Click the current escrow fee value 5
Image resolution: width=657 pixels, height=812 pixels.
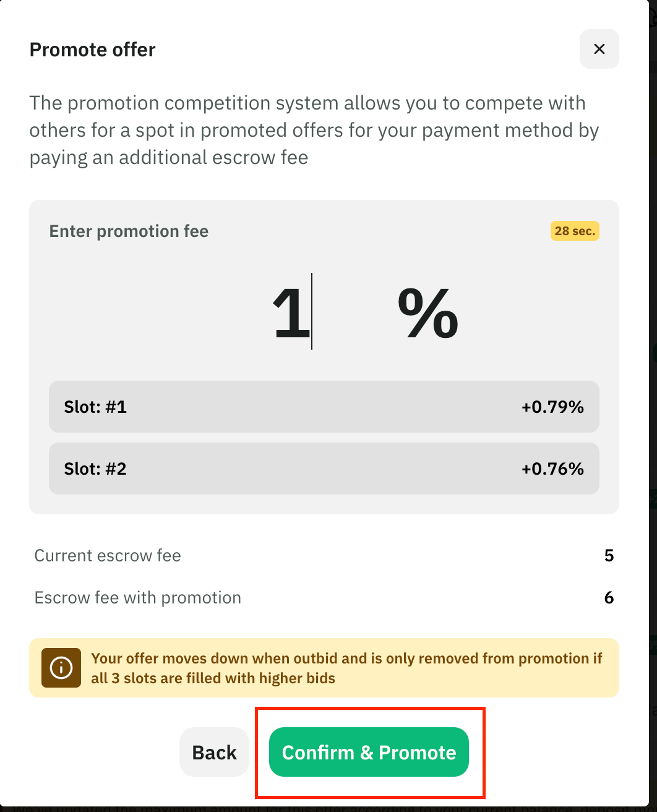click(x=609, y=555)
